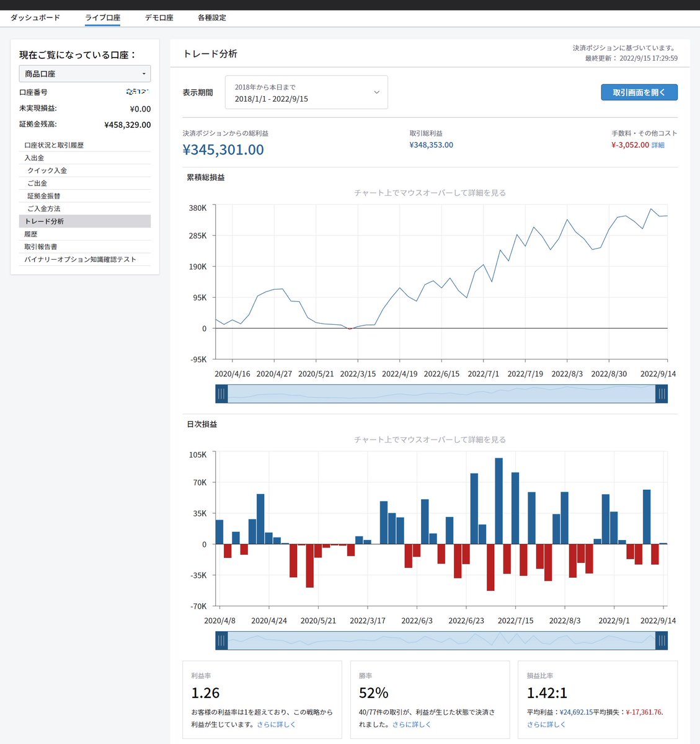
Task: Open the 各種設定 tab
Action: pyautogui.click(x=212, y=18)
